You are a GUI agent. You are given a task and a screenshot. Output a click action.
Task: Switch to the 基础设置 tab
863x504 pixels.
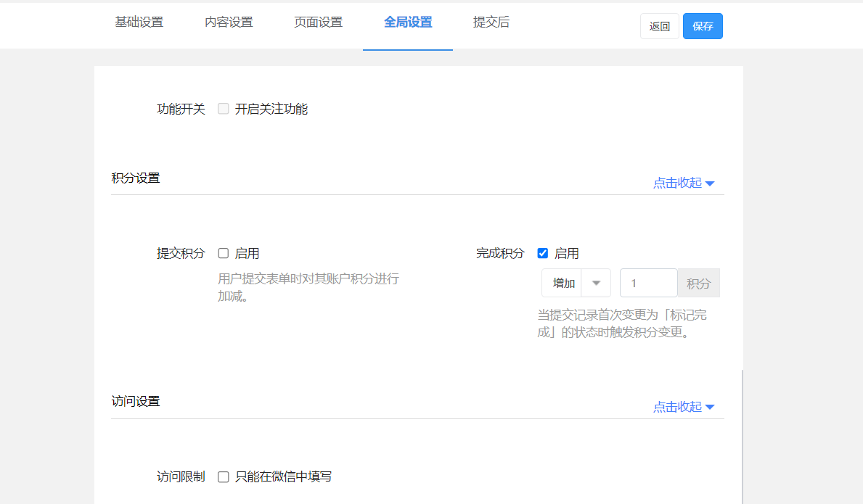[139, 22]
